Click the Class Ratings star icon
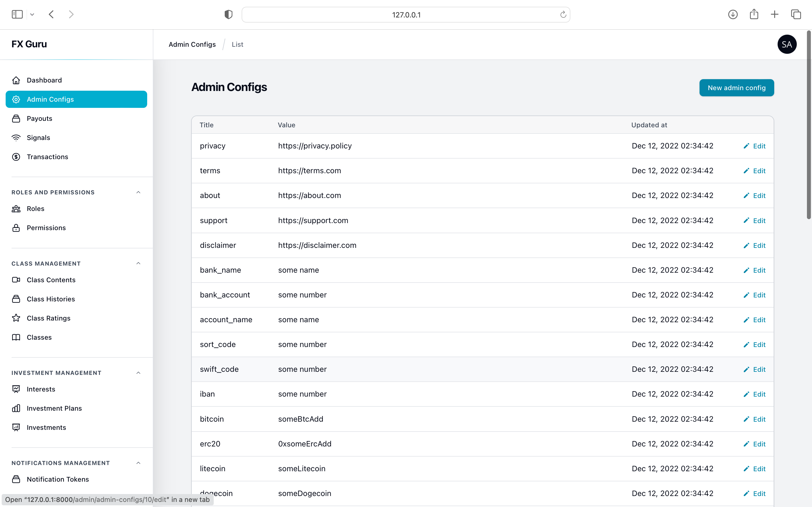The height and width of the screenshot is (507, 812). 16,318
